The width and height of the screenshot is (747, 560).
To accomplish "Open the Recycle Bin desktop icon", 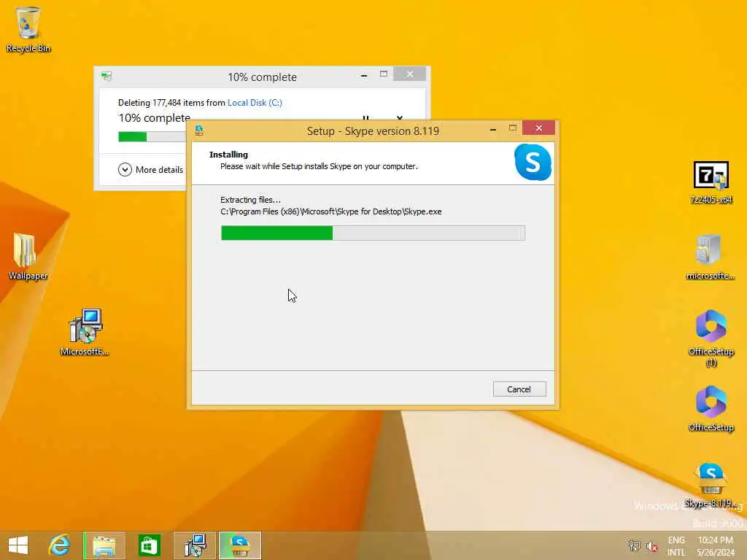I will (x=28, y=29).
